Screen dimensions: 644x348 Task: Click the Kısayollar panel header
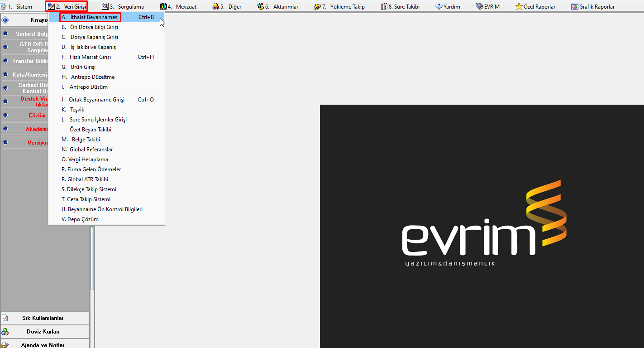tap(25, 20)
